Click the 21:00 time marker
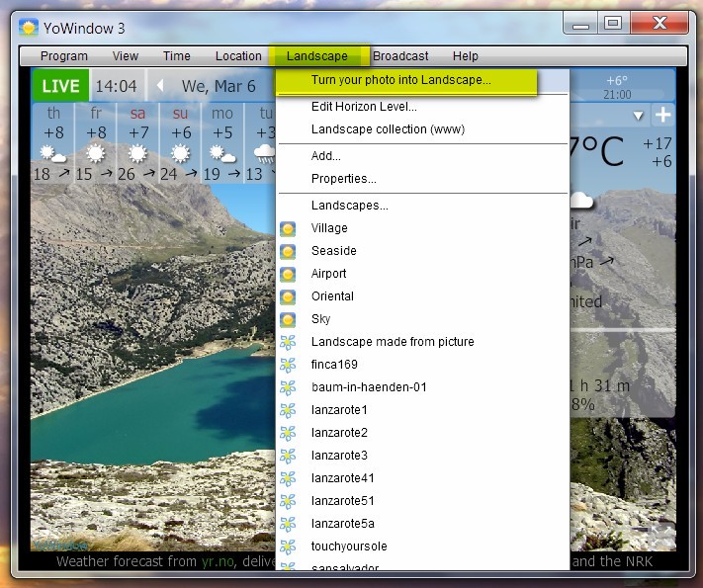 tap(617, 95)
